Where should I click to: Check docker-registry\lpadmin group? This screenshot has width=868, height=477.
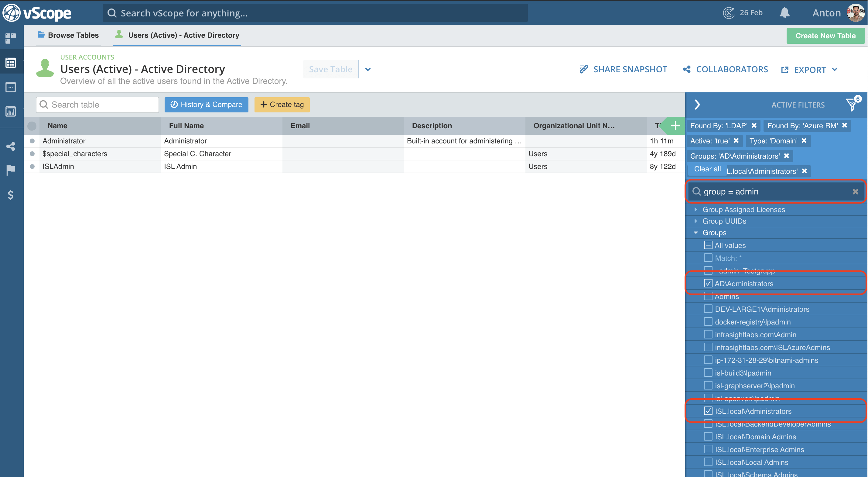coord(708,322)
